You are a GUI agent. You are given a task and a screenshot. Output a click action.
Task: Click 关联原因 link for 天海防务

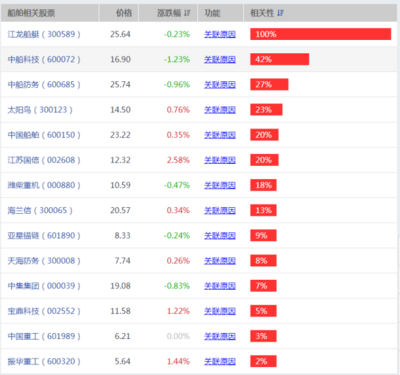point(220,260)
